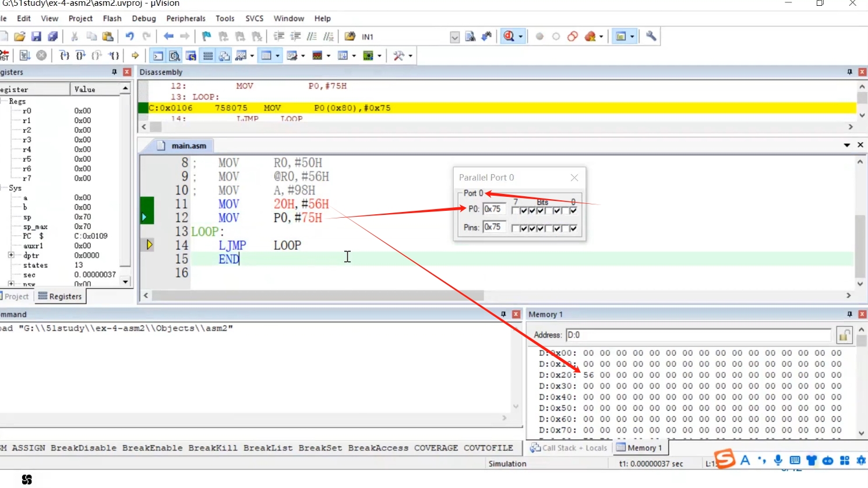868x488 pixels.
Task: Open the Configuration wrench icon
Action: coord(651,37)
